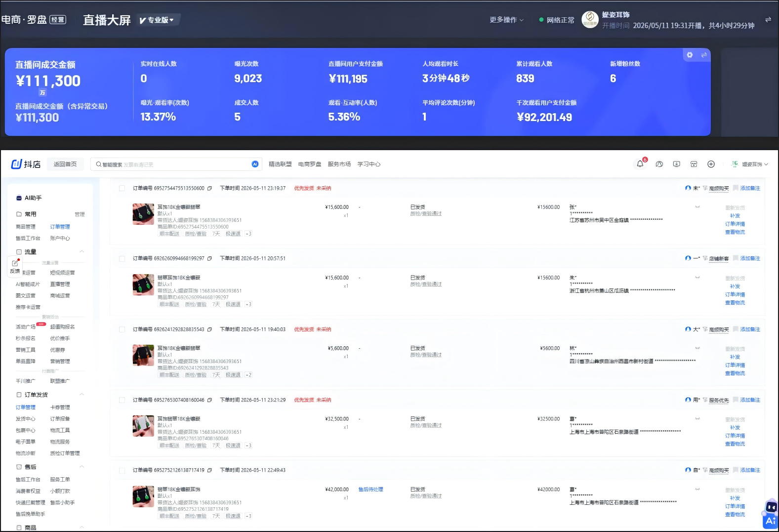Screen dimensions: 779x532
Task: Open the customer service headset icon
Action: (659, 164)
